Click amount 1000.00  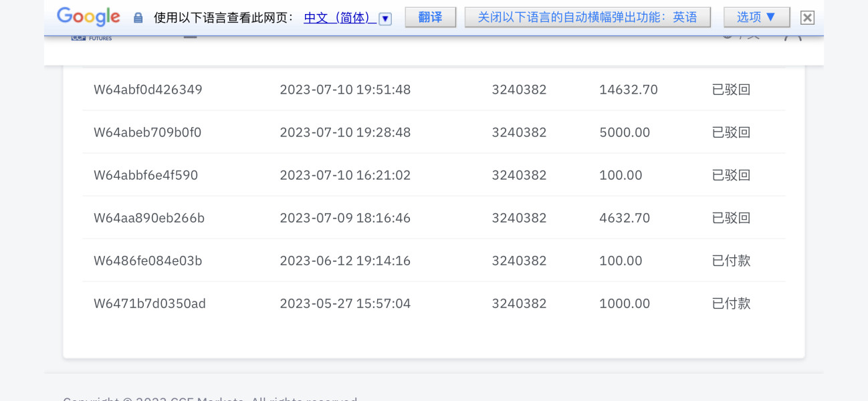pyautogui.click(x=625, y=303)
